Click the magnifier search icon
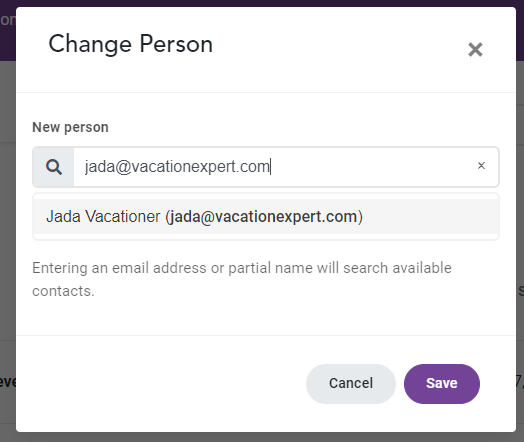This screenshot has width=524, height=442. [53, 167]
